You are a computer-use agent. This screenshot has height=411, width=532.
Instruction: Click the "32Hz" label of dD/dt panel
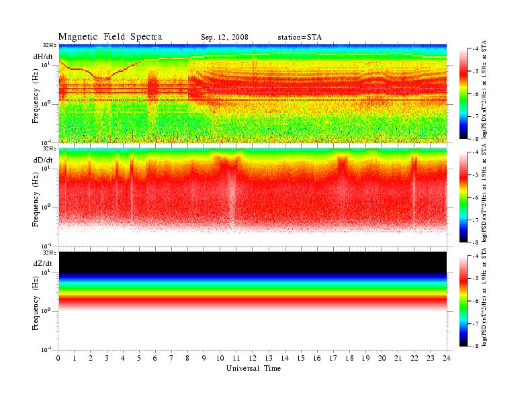[50, 148]
